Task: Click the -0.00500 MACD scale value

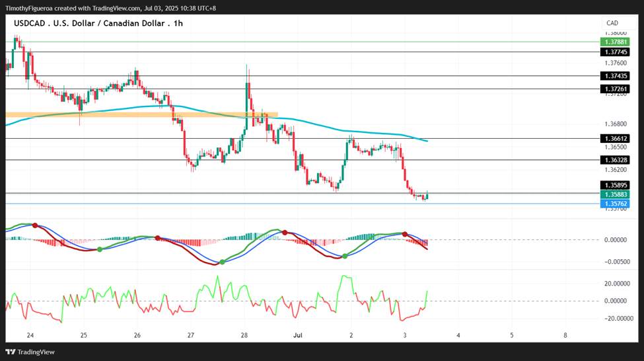Action: click(x=617, y=262)
